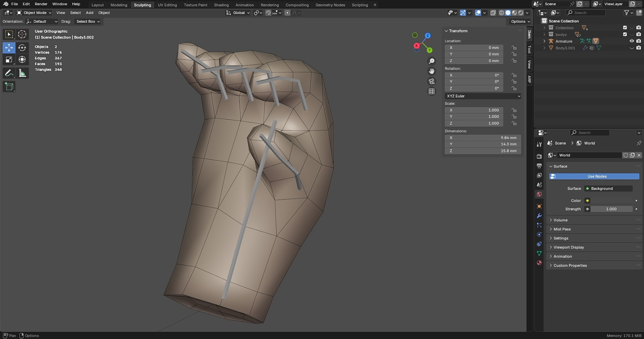This screenshot has height=339, width=644.
Task: Toggle camera view icon
Action: 431,81
